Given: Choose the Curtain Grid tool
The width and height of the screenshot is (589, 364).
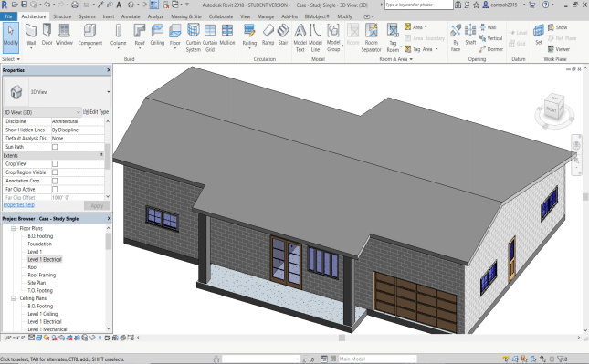Looking at the screenshot, I should point(210,37).
